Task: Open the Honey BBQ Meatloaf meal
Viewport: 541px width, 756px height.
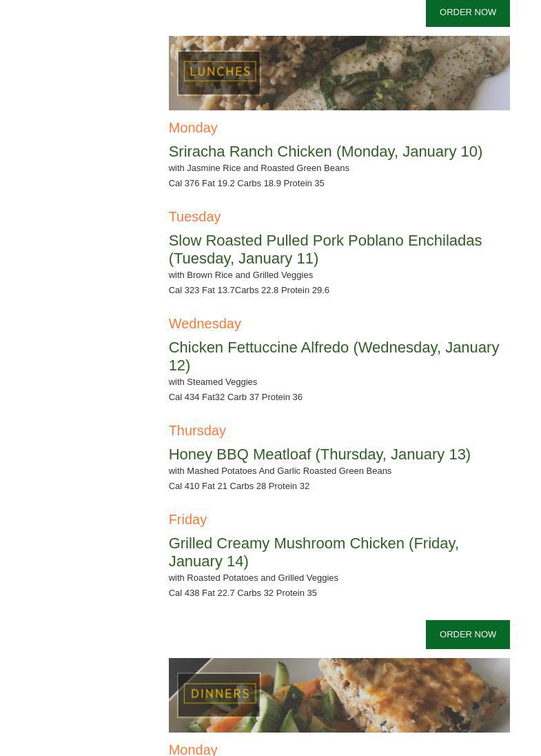Action: pyautogui.click(x=319, y=455)
